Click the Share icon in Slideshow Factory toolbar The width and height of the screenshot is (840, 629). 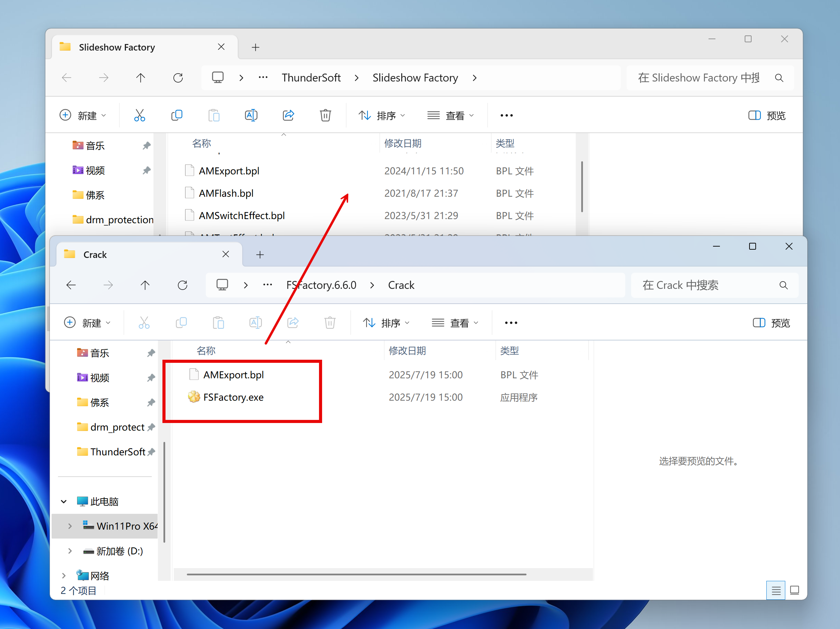click(288, 115)
